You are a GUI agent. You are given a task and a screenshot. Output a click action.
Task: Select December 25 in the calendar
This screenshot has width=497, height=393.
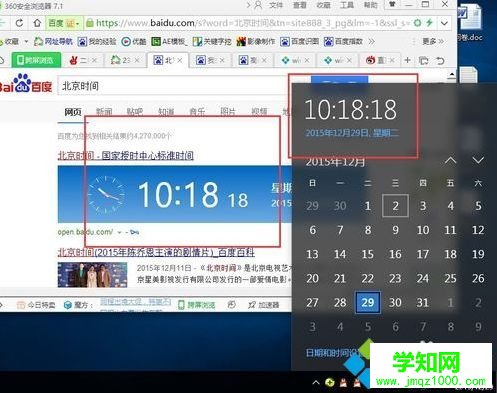[450, 278]
